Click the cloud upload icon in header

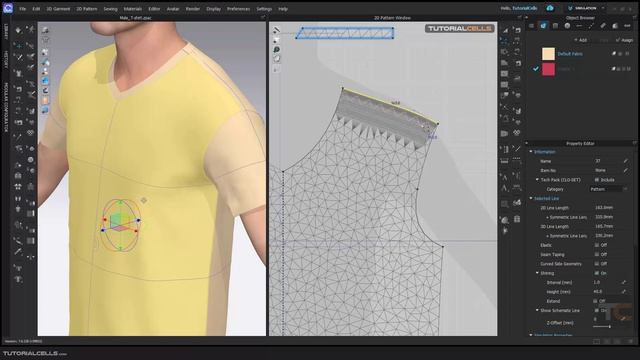pyautogui.click(x=550, y=8)
